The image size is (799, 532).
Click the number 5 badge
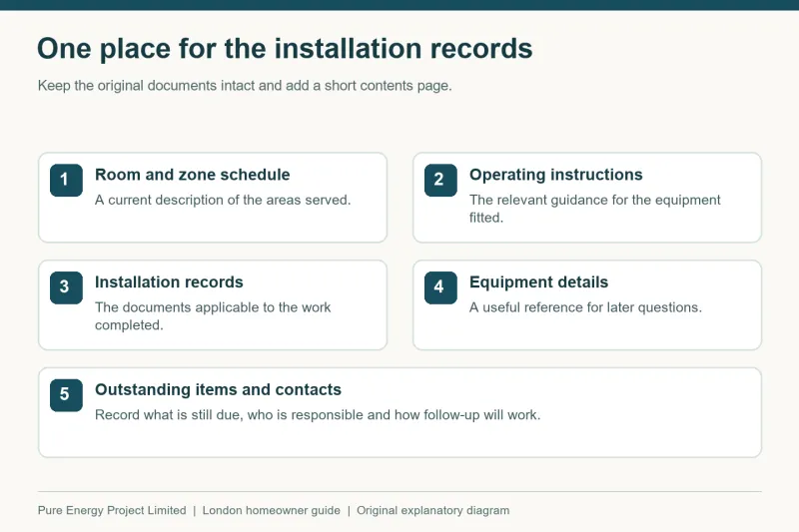click(66, 395)
